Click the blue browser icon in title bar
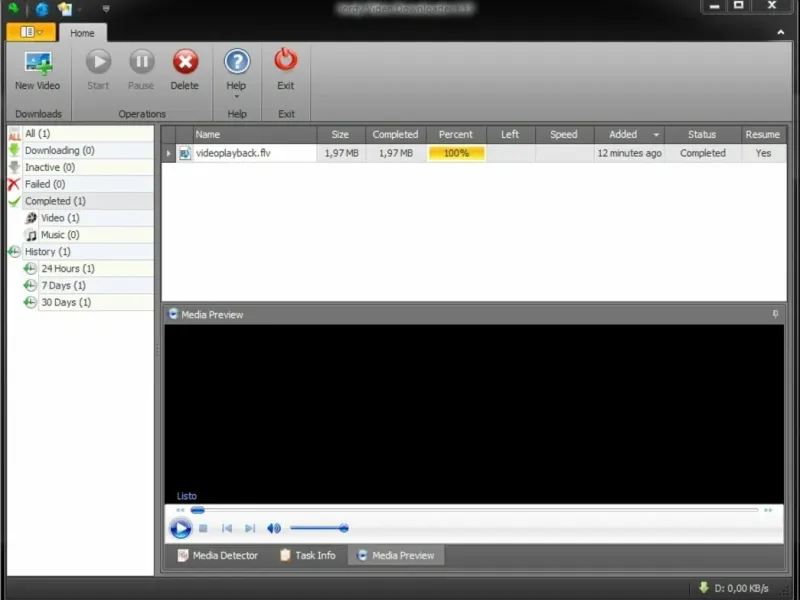This screenshot has width=800, height=600. tap(42, 9)
